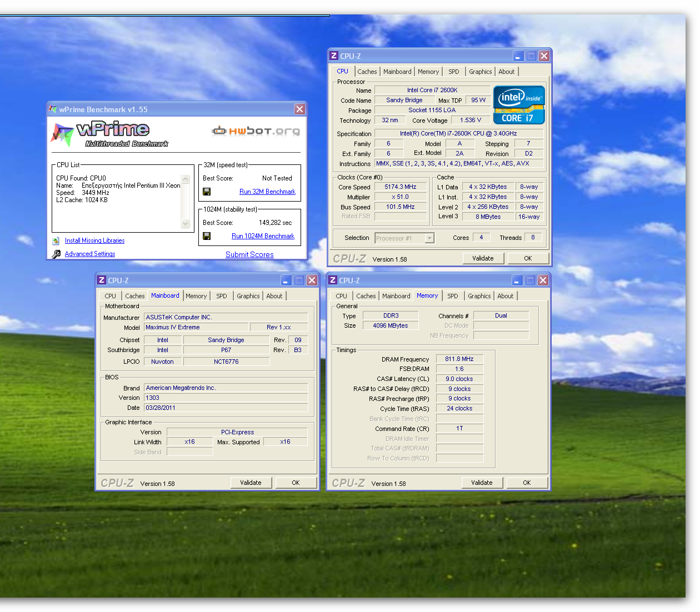700x612 pixels.
Task: Select Graphics tab in Memory CPU-Z window
Action: tap(479, 296)
